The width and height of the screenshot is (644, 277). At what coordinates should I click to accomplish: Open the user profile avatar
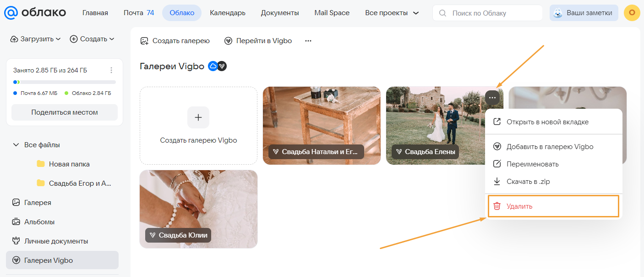tap(632, 13)
